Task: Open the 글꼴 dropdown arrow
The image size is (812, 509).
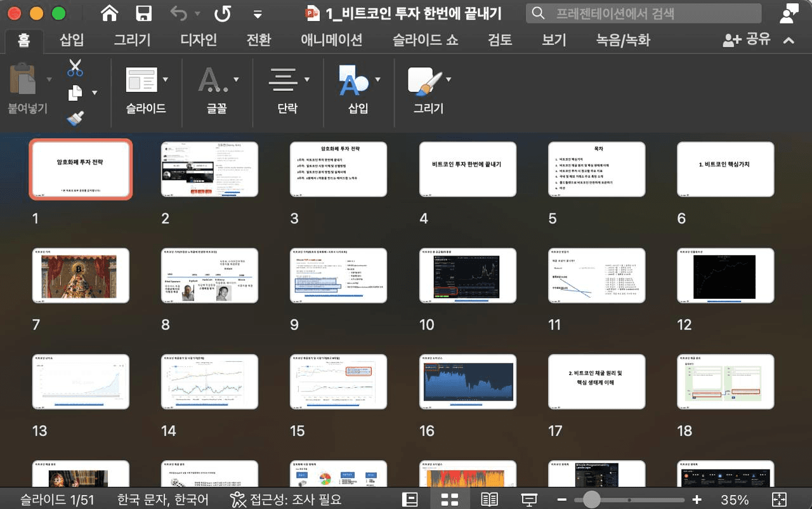Action: [237, 80]
